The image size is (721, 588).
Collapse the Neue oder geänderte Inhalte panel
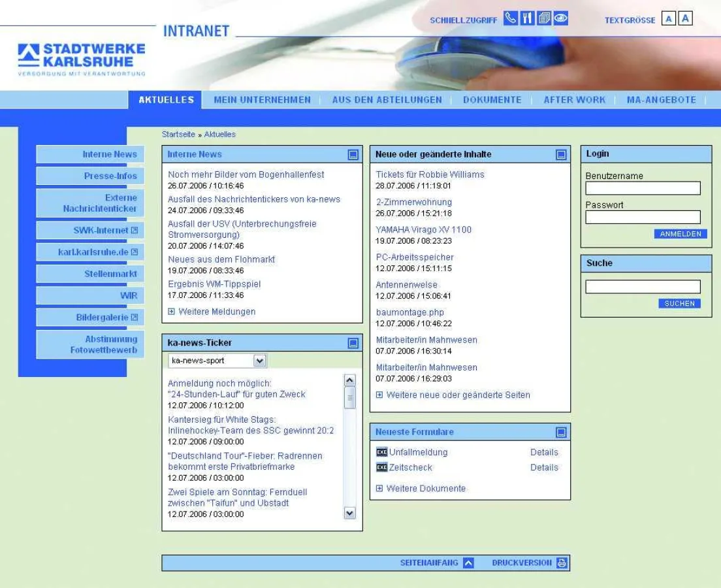pyautogui.click(x=561, y=154)
